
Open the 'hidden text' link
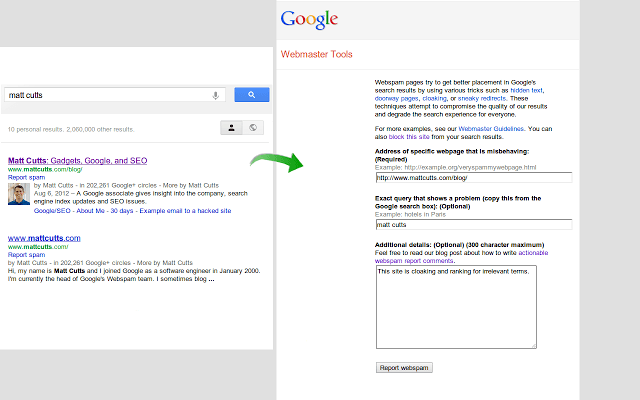pos(527,90)
